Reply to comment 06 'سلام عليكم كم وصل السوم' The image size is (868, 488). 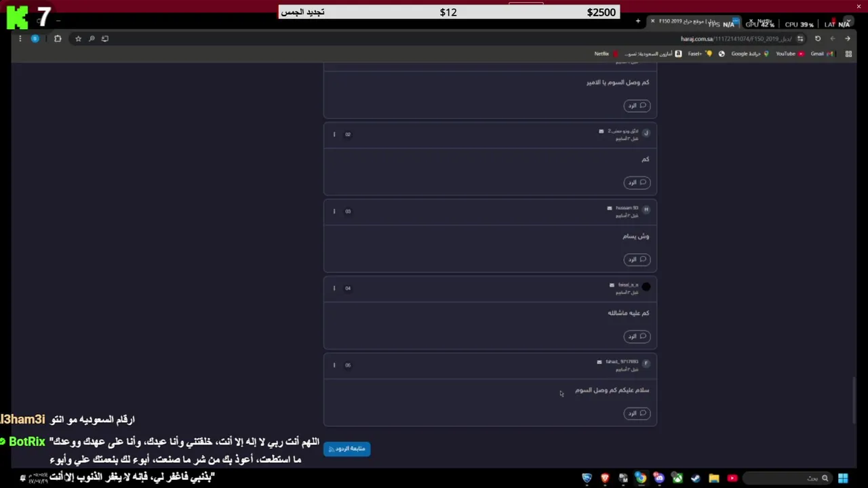637,413
